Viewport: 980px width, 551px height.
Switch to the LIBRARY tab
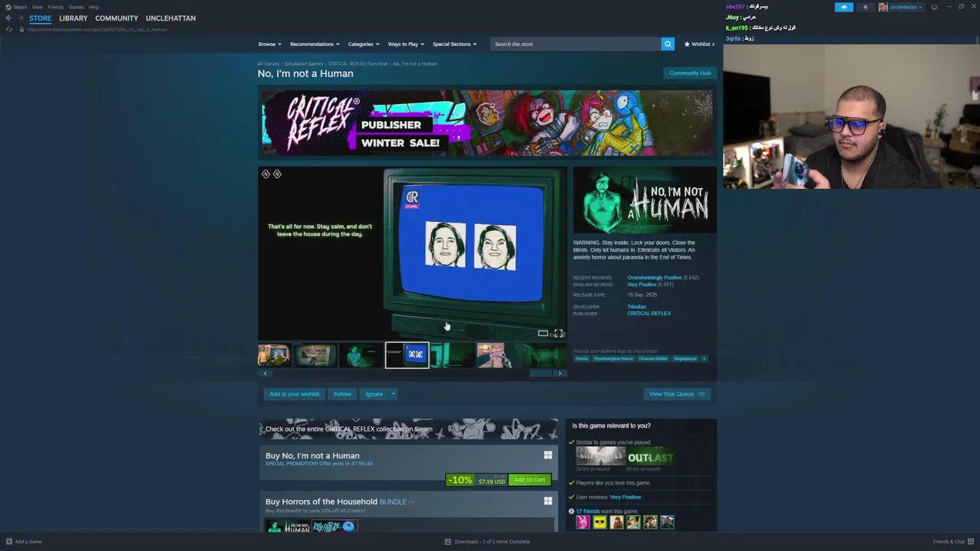point(73,18)
